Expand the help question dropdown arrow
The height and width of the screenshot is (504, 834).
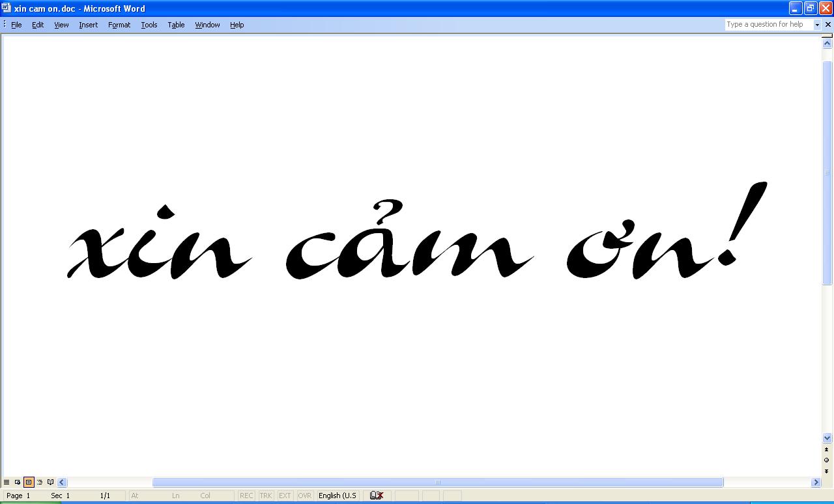tap(817, 25)
